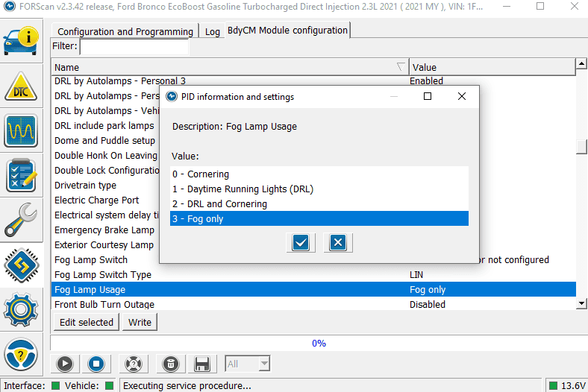The image size is (588, 392).
Task: Select the Drivetrain type row
Action: [x=105, y=186]
